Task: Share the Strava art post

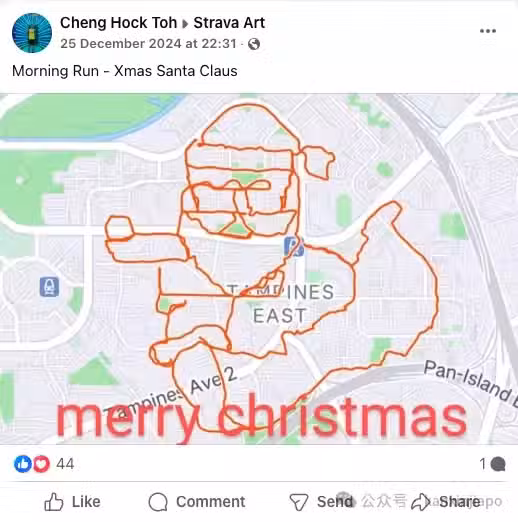Action: [445, 502]
